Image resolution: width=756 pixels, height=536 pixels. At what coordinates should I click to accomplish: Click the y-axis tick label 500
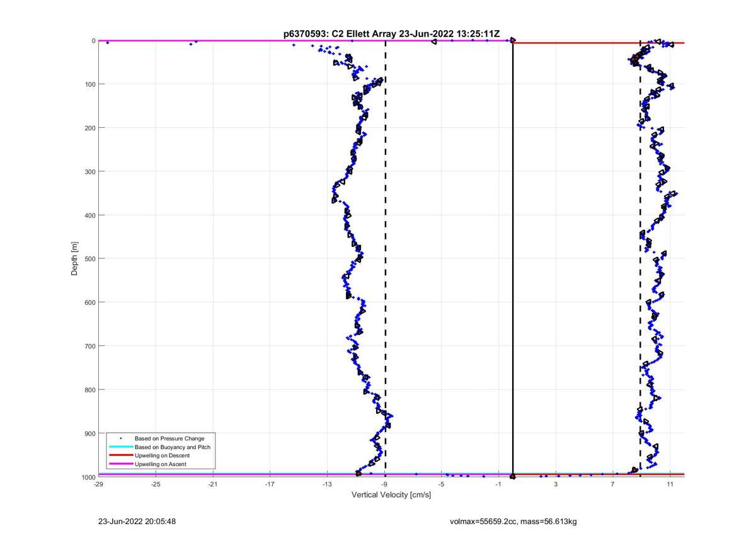(x=89, y=259)
